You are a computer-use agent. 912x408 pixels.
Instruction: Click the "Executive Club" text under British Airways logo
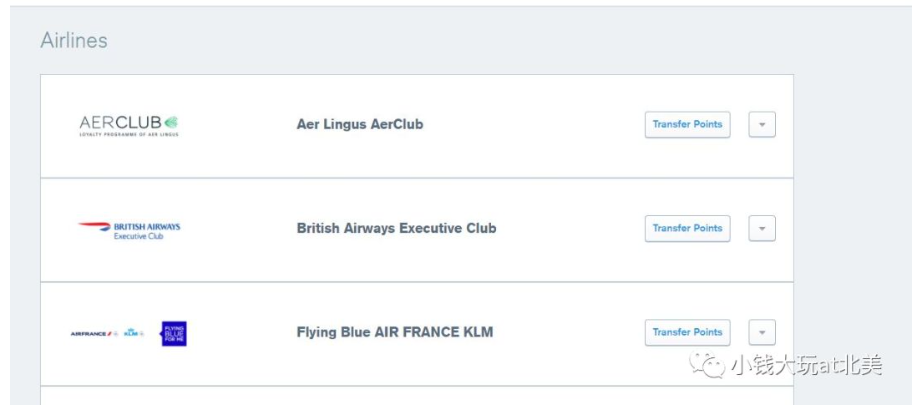coord(138,237)
